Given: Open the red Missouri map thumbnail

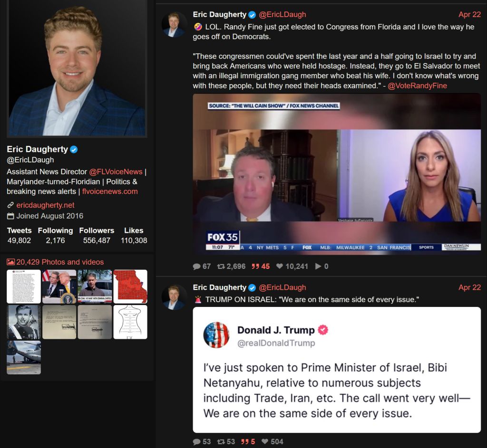Looking at the screenshot, I should pyautogui.click(x=130, y=286).
